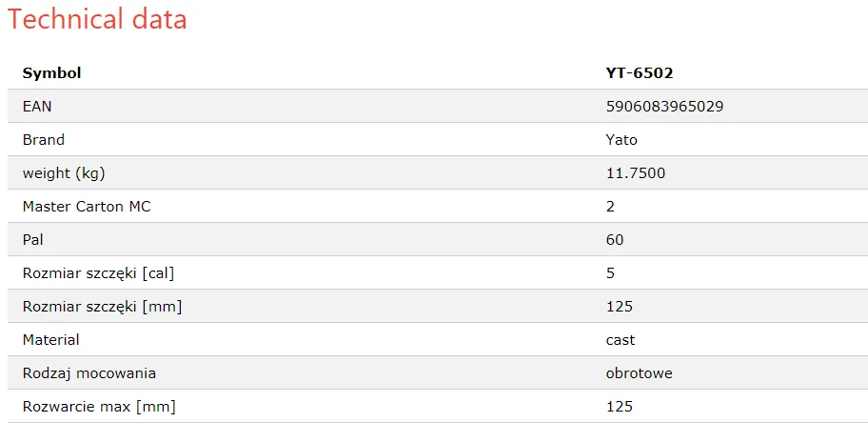868x442 pixels.
Task: Click the cast material value
Action: tap(621, 340)
